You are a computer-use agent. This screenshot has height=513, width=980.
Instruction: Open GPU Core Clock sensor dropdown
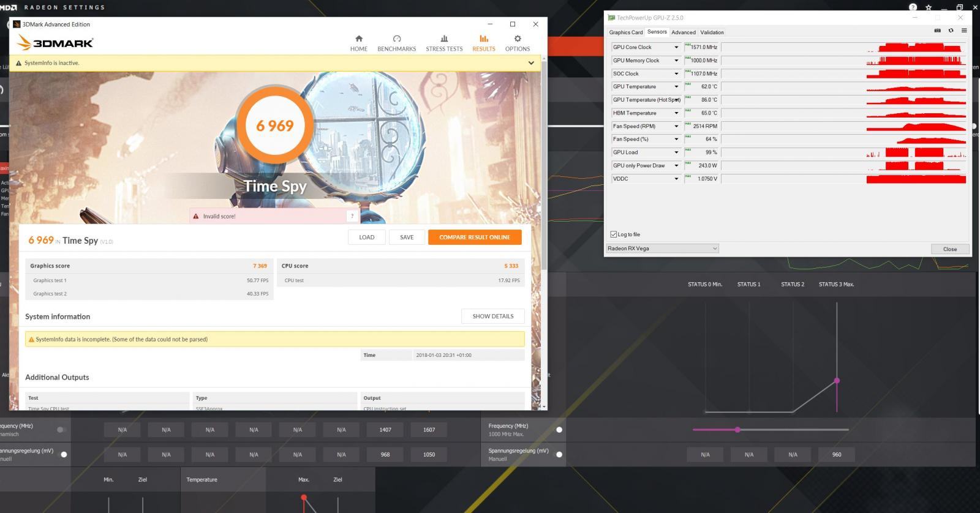pos(676,47)
